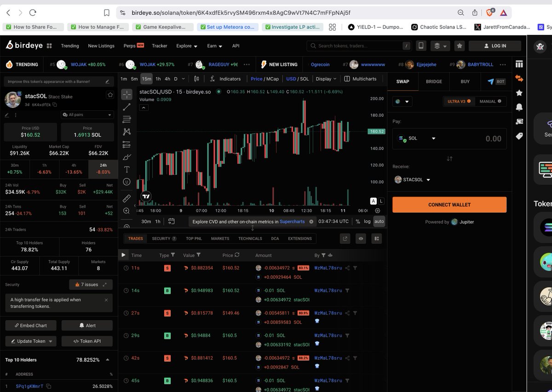Image resolution: width=552 pixels, height=392 pixels.
Task: Switch chart to Price view
Action: (257, 79)
